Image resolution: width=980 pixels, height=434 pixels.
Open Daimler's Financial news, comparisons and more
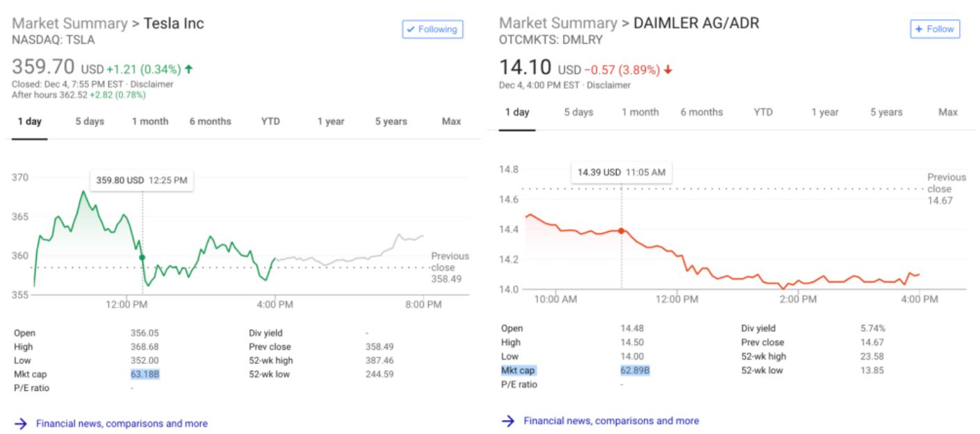[611, 420]
